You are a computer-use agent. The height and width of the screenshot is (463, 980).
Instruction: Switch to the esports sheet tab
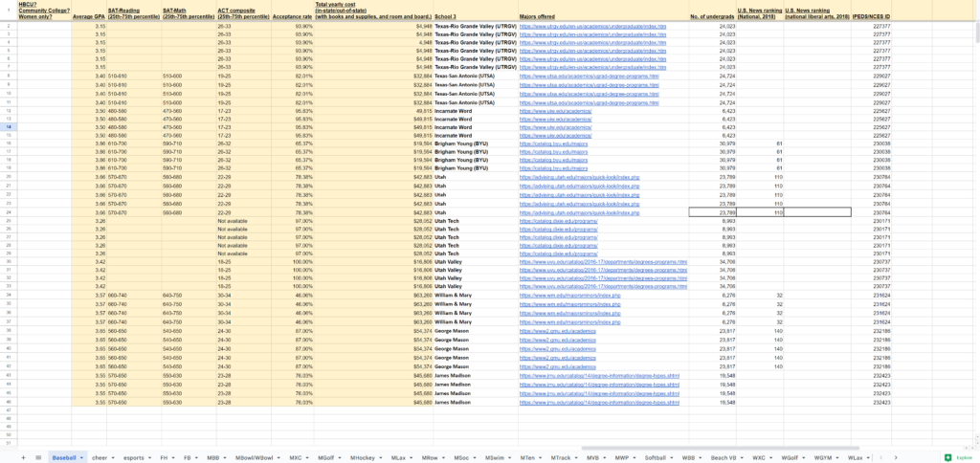coord(133,458)
